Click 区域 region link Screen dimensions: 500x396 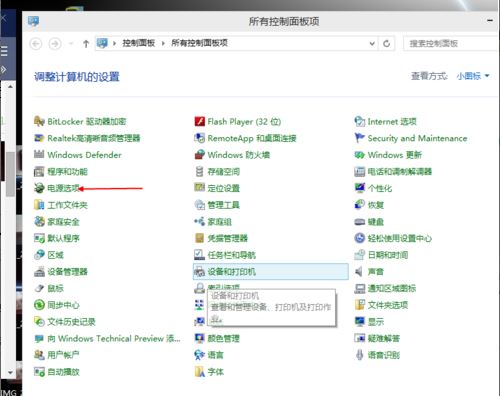point(55,255)
